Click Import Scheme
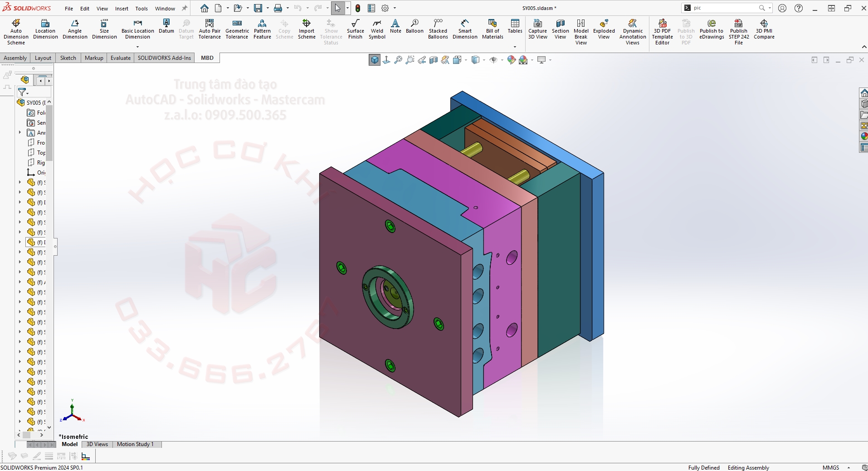 307,29
